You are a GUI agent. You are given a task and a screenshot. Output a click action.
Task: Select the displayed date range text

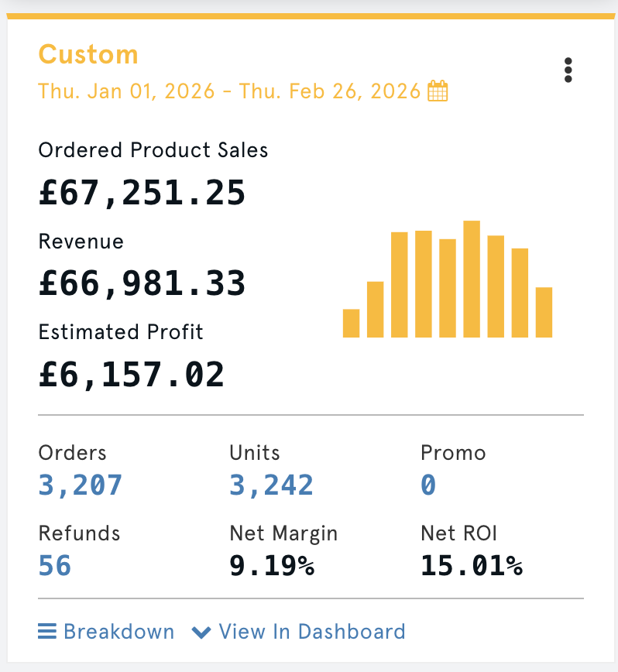(x=228, y=91)
